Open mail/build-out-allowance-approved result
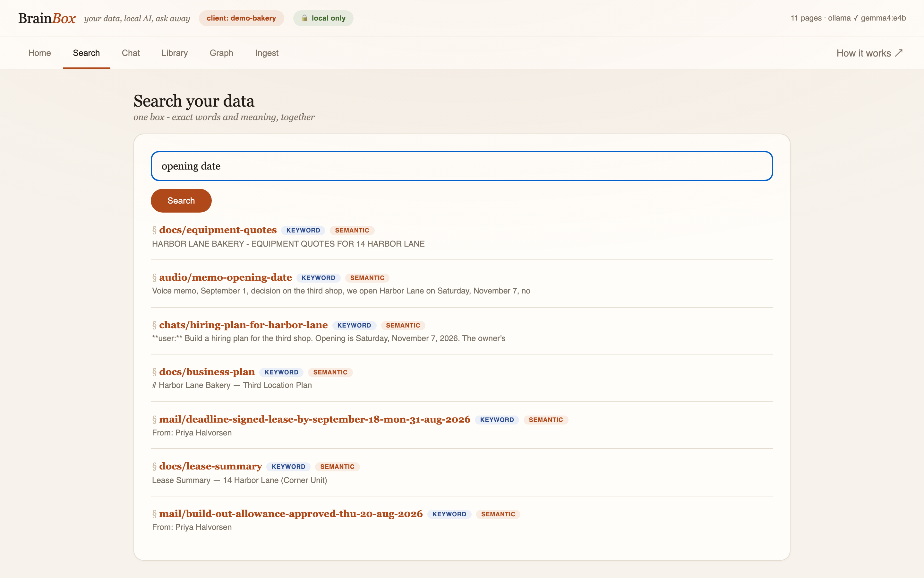The image size is (924, 578). coord(291,513)
